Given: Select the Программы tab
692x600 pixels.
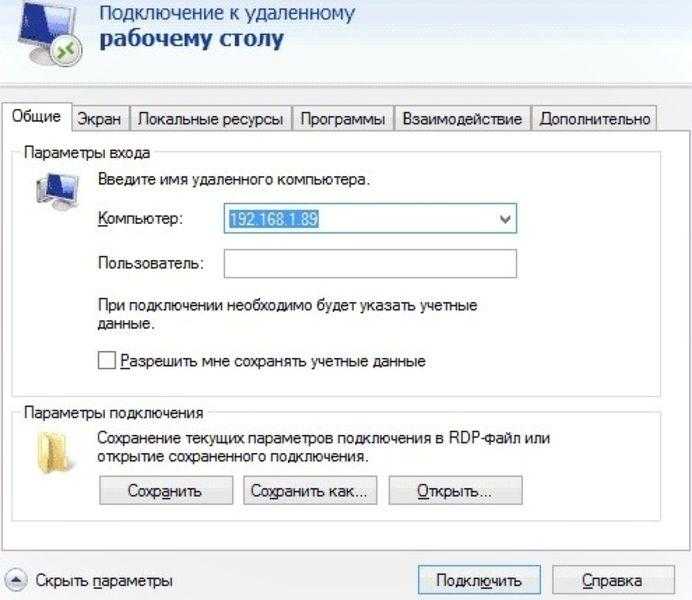Looking at the screenshot, I should coord(342,119).
